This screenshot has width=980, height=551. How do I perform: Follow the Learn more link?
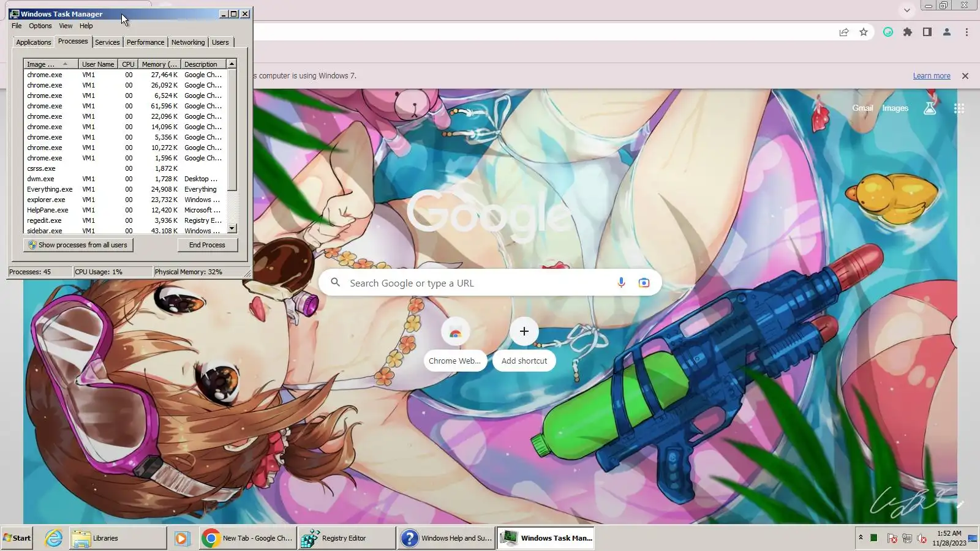click(x=932, y=76)
